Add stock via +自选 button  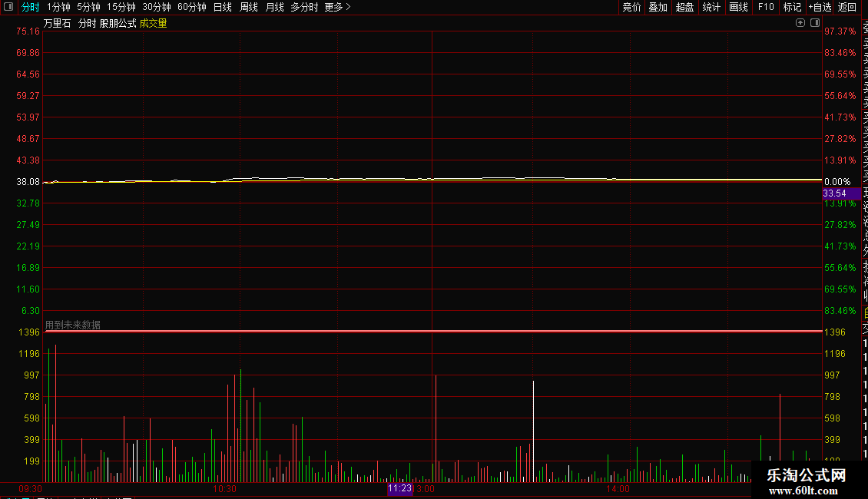[x=820, y=7]
